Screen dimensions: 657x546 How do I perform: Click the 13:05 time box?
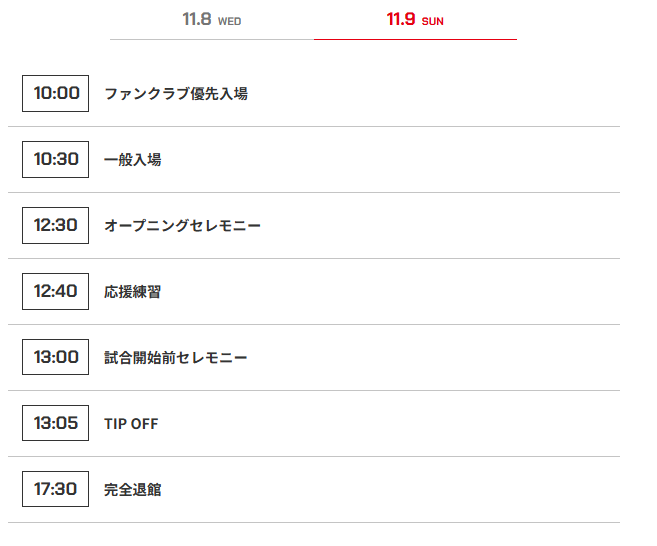(55, 423)
